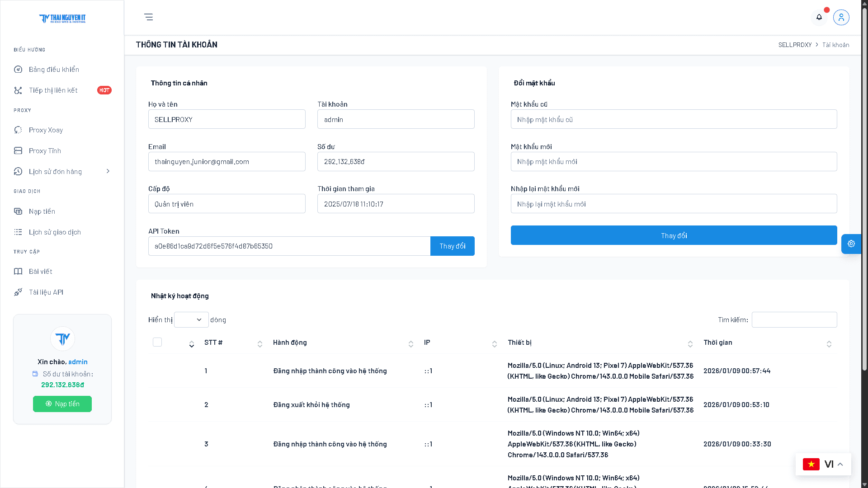Go to Proxy Tĩnh page

[62, 150]
